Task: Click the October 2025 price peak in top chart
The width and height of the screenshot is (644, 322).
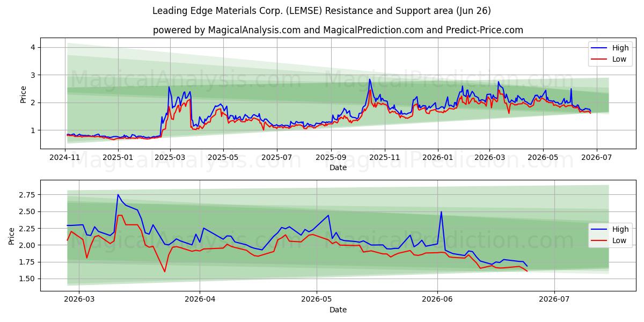Action: (x=369, y=80)
